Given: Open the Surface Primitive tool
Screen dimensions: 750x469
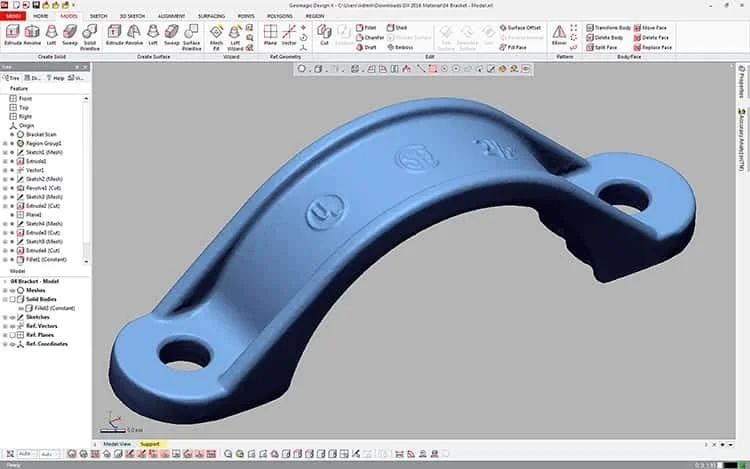Looking at the screenshot, I should tap(191, 37).
